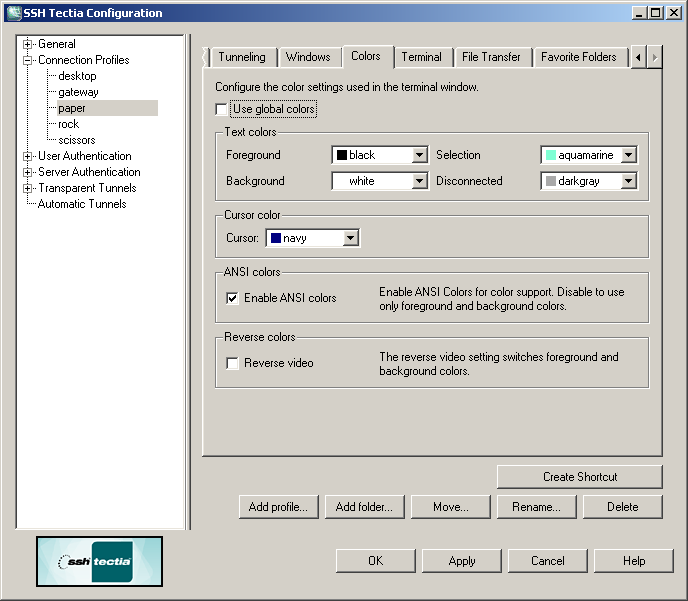
Task: Switch to the Terminal tab
Action: click(421, 57)
